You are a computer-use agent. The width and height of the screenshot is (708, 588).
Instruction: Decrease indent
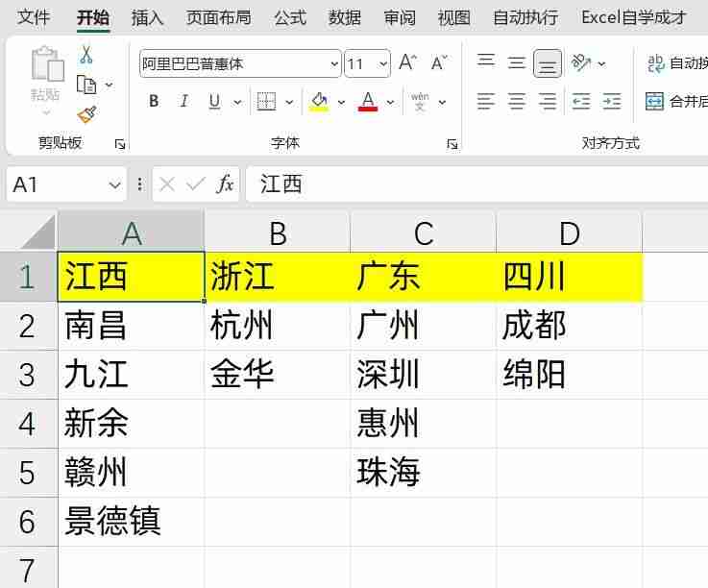(x=581, y=101)
